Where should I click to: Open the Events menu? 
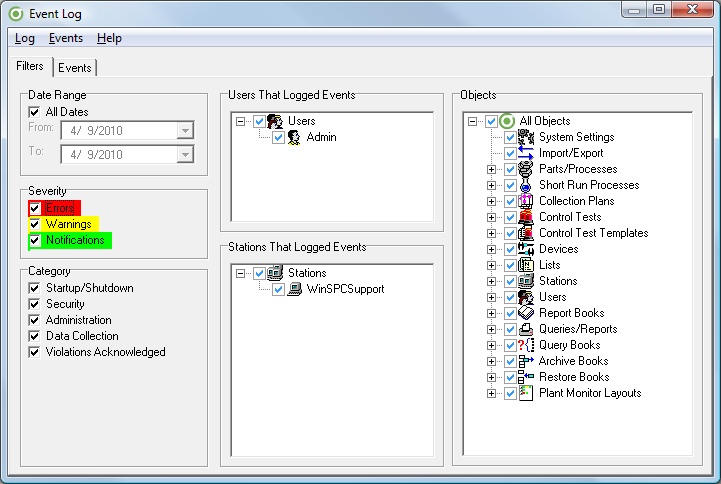(x=66, y=38)
